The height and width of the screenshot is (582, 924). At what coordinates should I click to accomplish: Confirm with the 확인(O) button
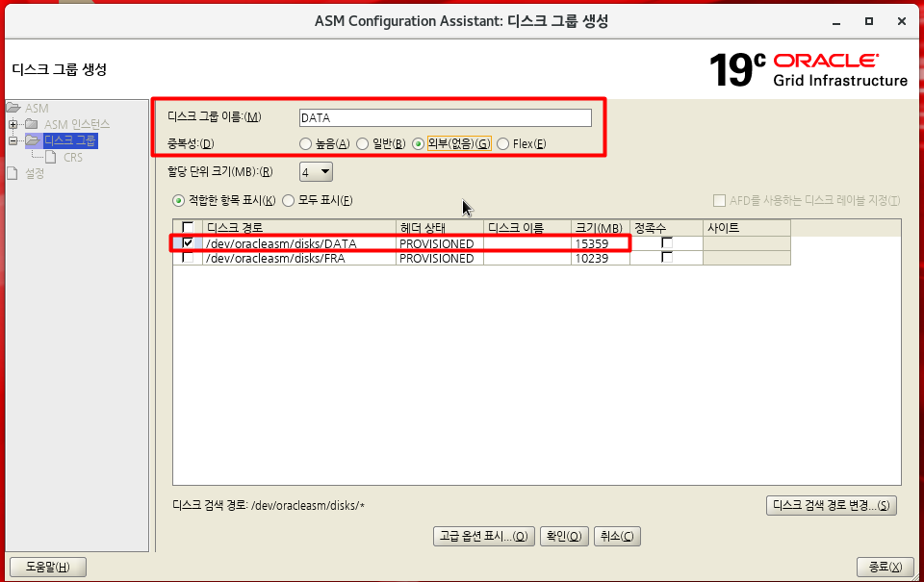click(564, 536)
